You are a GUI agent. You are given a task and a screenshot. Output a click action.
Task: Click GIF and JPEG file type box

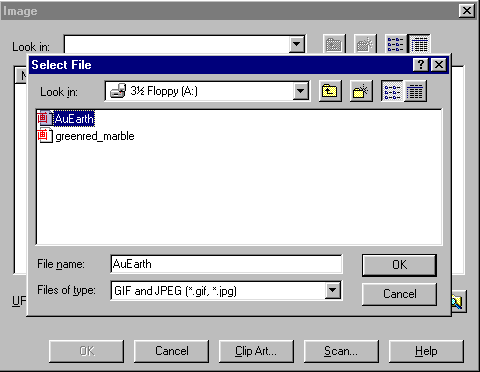(226, 291)
